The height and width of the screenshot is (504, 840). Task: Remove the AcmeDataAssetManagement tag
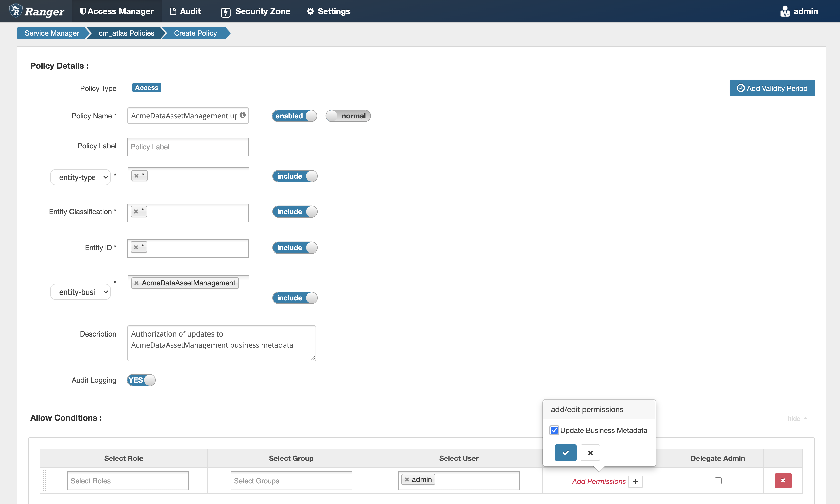pyautogui.click(x=136, y=283)
